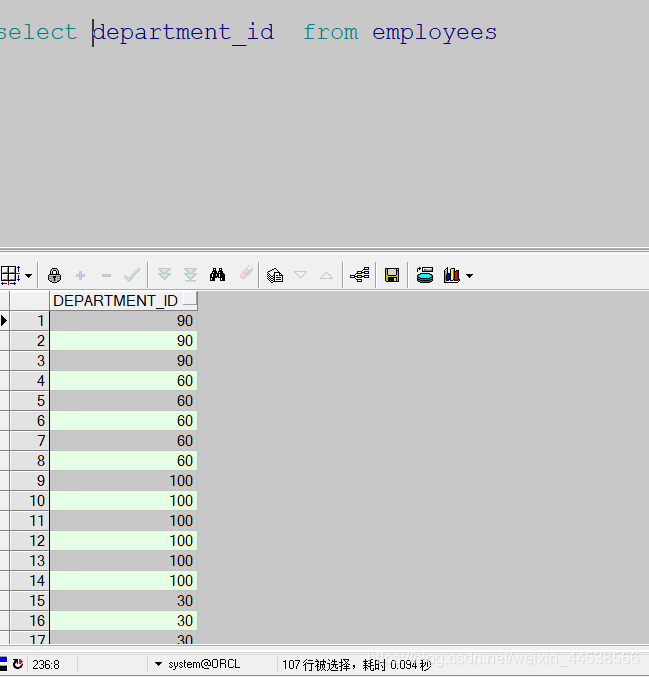
Task: Click the 60 cell in row 8
Action: pyautogui.click(x=124, y=461)
